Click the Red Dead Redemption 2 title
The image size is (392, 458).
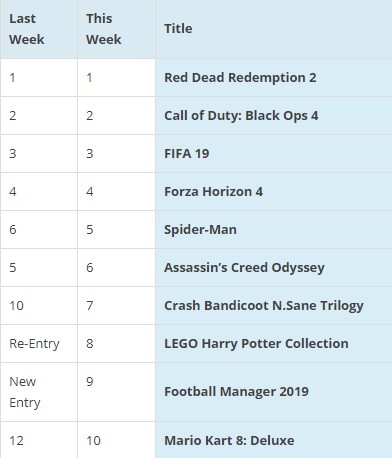[240, 78]
